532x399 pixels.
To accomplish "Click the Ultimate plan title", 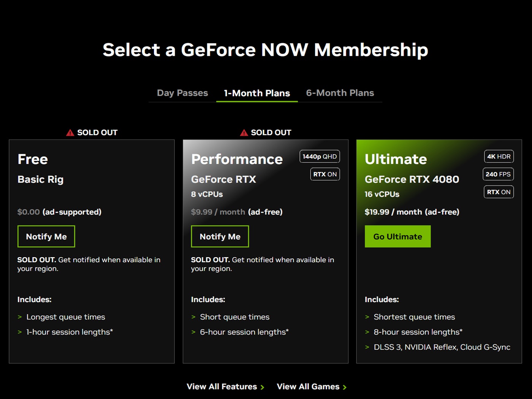I will click(396, 159).
